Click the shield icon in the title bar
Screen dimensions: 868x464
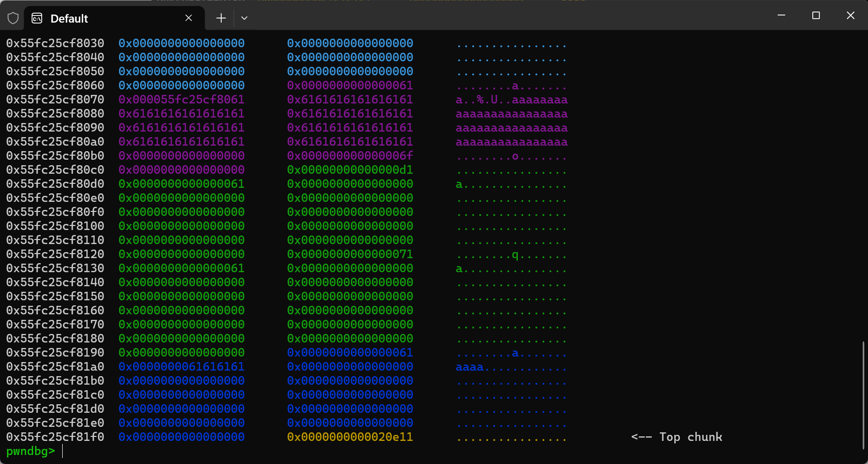point(13,19)
